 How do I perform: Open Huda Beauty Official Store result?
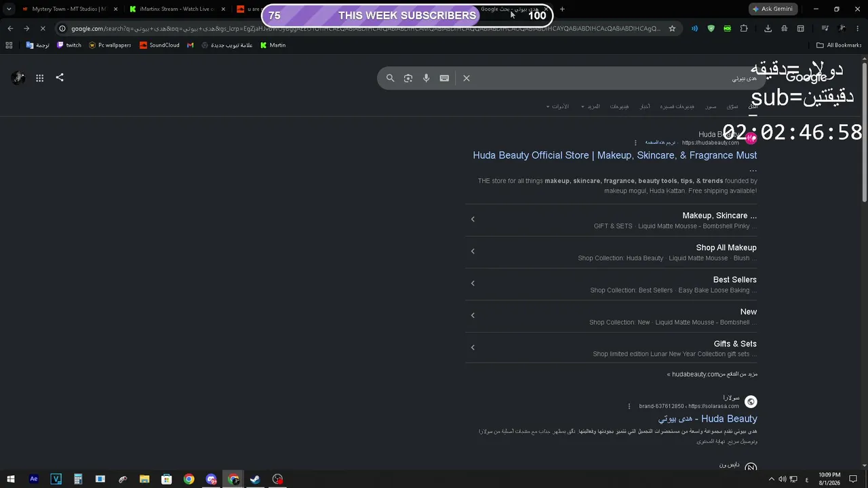click(x=615, y=155)
